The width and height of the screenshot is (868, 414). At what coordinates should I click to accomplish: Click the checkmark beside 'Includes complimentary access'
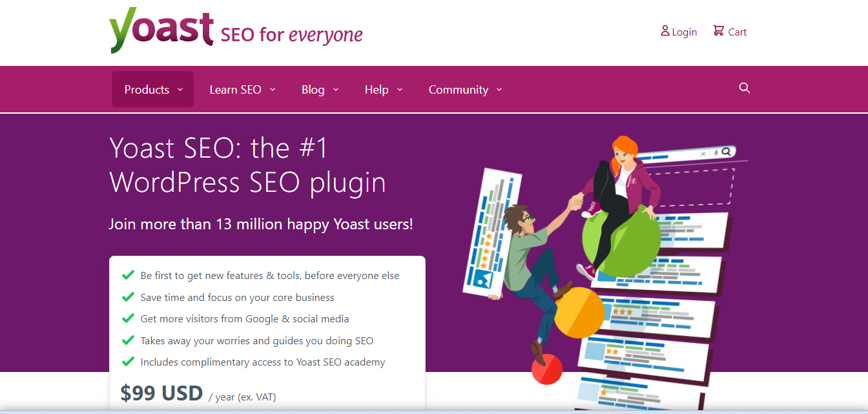click(128, 362)
